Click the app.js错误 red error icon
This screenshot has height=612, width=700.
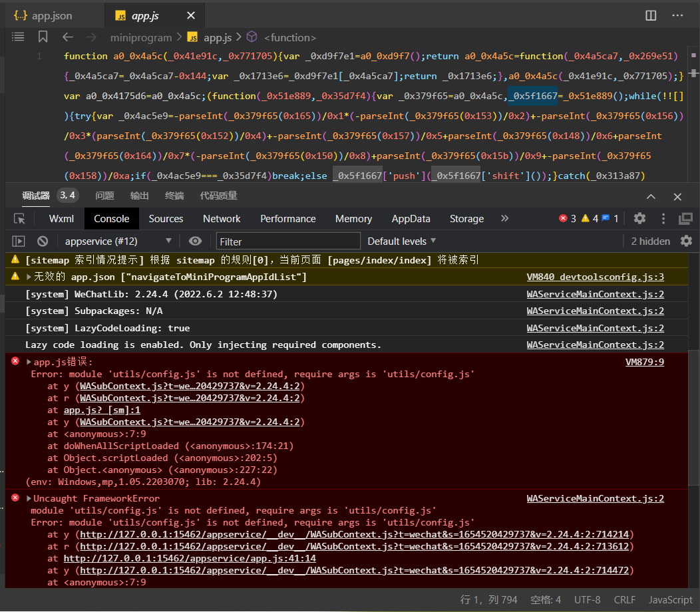coord(15,361)
